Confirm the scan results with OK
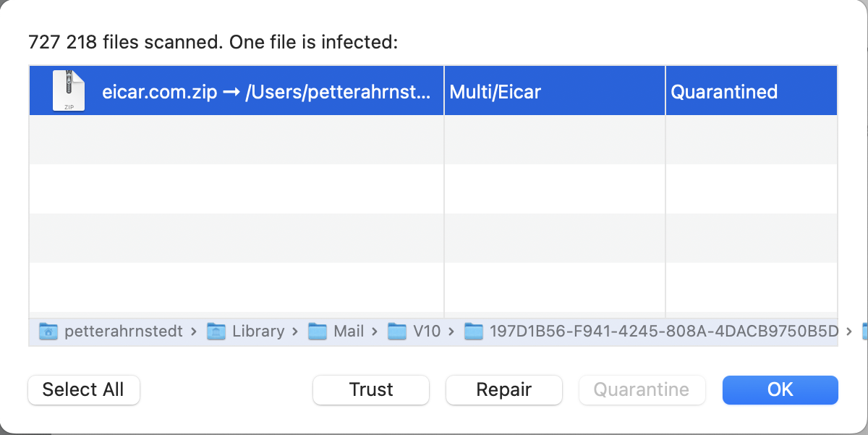The height and width of the screenshot is (435, 868). (780, 389)
